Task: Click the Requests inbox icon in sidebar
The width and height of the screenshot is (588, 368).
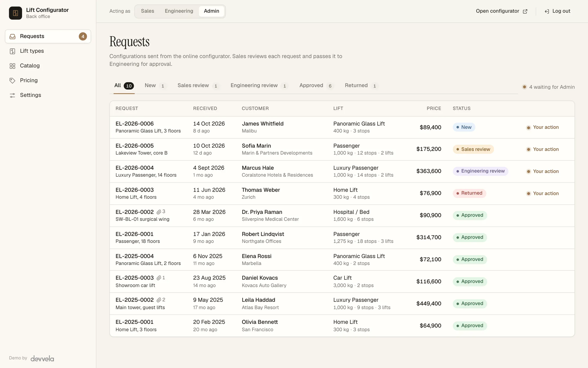Action: [x=12, y=37]
